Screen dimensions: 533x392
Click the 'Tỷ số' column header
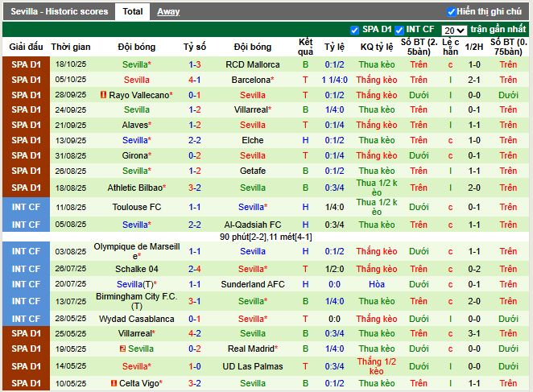point(195,47)
